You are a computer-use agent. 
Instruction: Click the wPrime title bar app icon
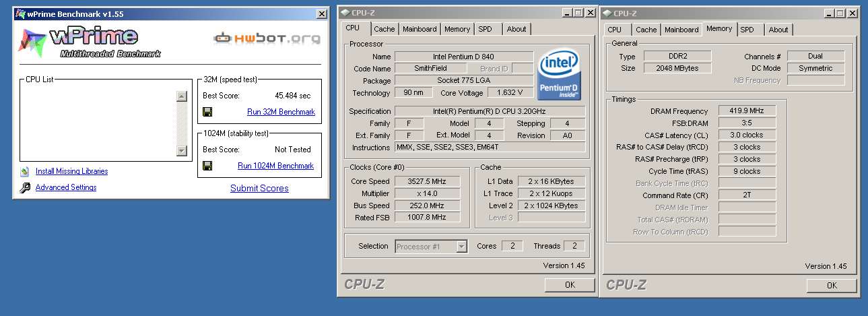pyautogui.click(x=21, y=13)
